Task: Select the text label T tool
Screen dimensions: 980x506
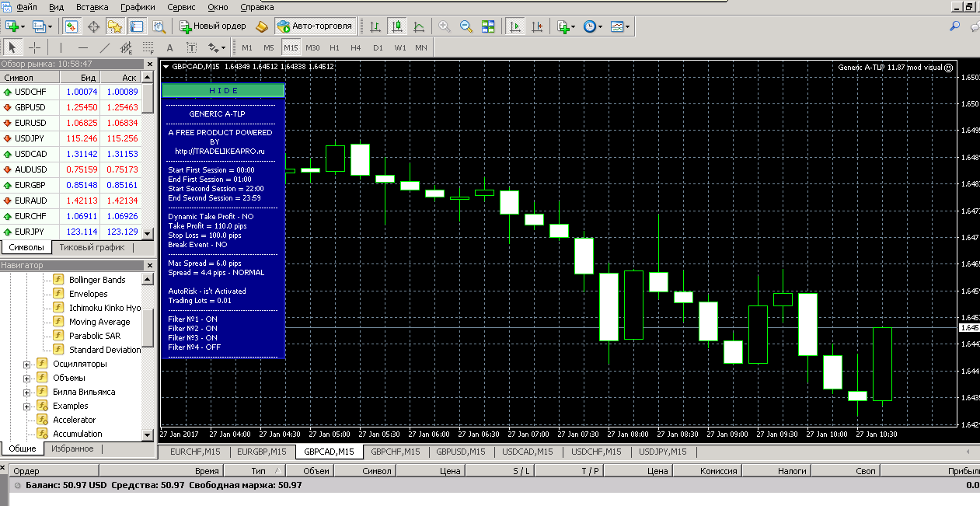Action: [191, 47]
